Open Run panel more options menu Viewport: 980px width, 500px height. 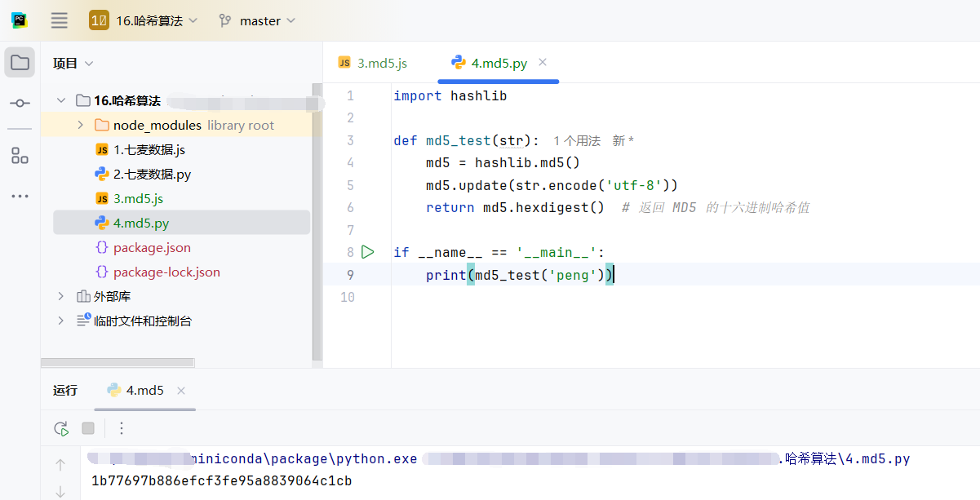[x=122, y=428]
